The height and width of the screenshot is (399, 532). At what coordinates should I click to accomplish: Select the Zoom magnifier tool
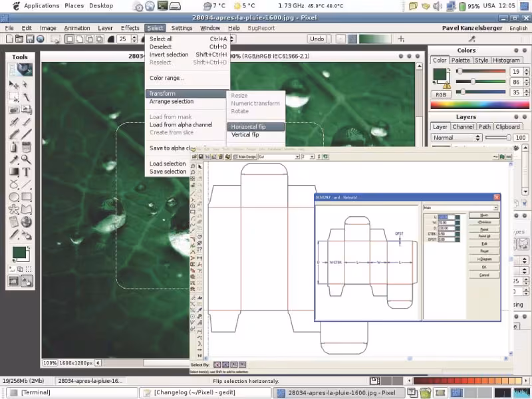26,159
